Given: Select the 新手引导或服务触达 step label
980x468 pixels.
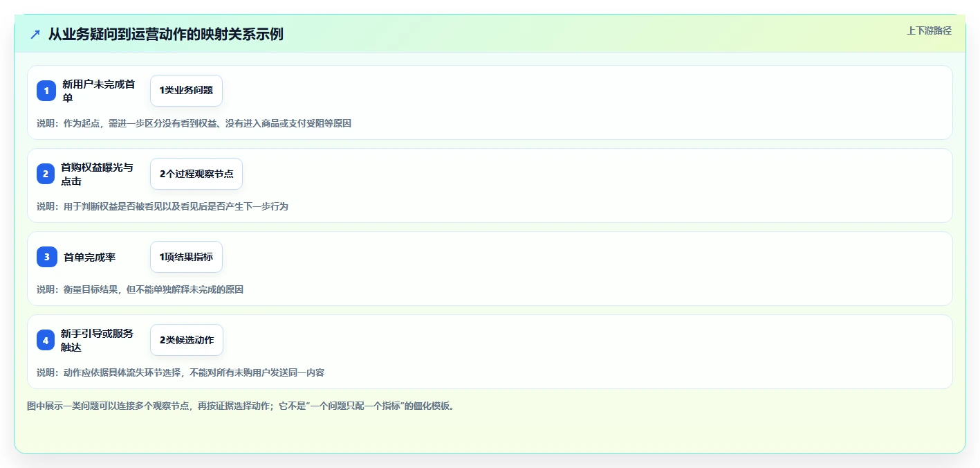Looking at the screenshot, I should 97,340.
